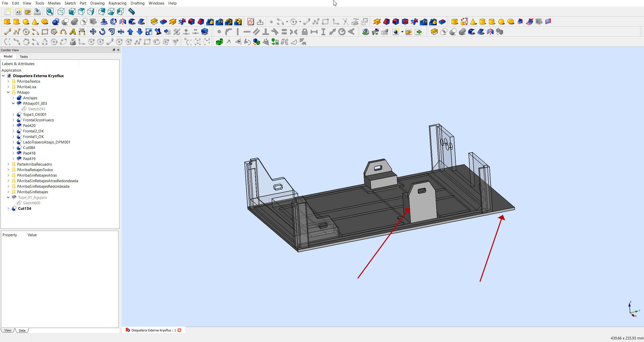The height and width of the screenshot is (342, 644).
Task: Click the radius constraint icon
Action: point(342,32)
